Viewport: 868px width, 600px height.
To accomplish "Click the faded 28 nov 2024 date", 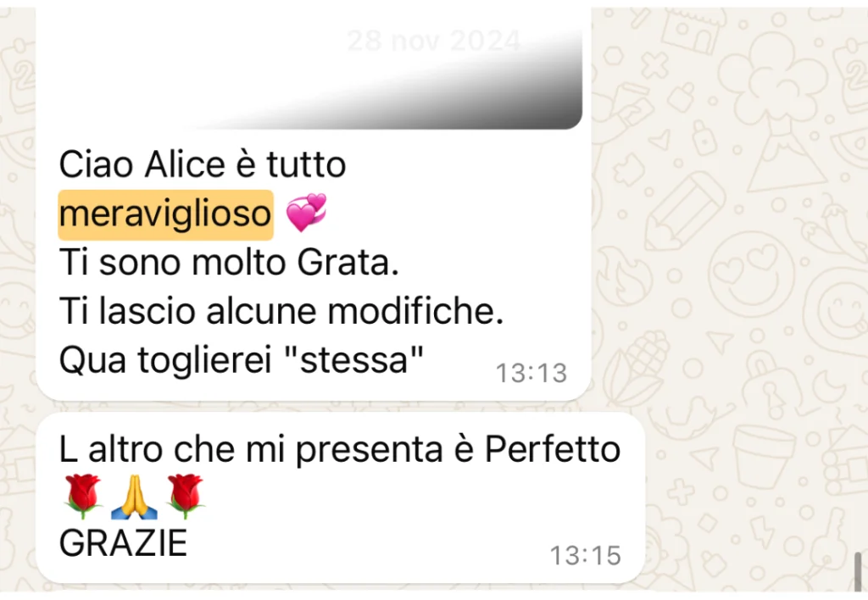I will [x=435, y=41].
